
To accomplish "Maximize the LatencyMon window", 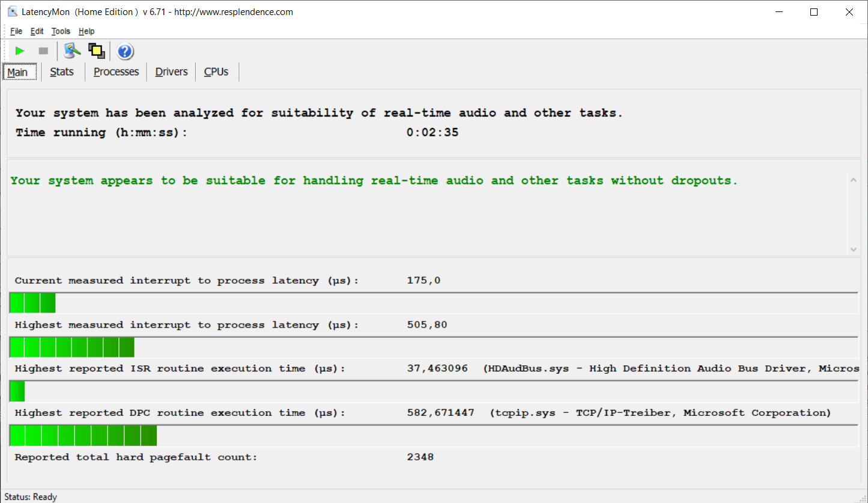I will pos(814,12).
